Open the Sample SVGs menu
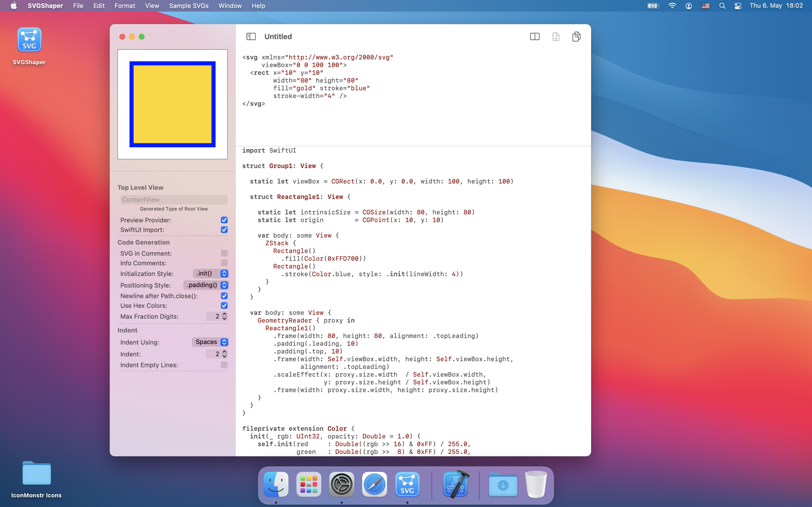Image resolution: width=812 pixels, height=507 pixels. pos(189,6)
